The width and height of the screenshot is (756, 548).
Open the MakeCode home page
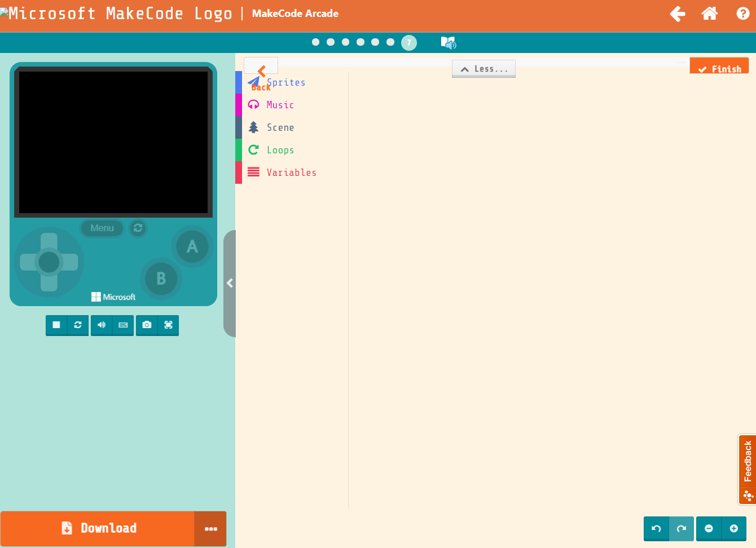710,14
